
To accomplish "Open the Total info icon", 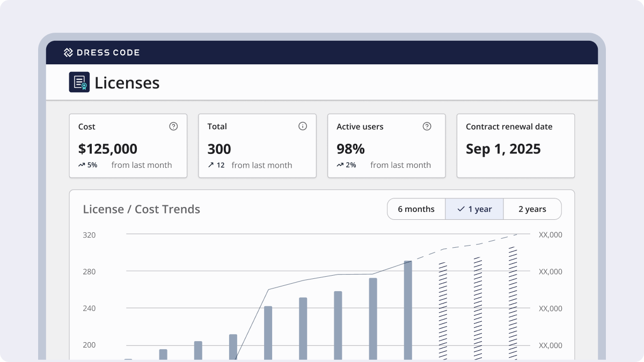I will click(303, 127).
